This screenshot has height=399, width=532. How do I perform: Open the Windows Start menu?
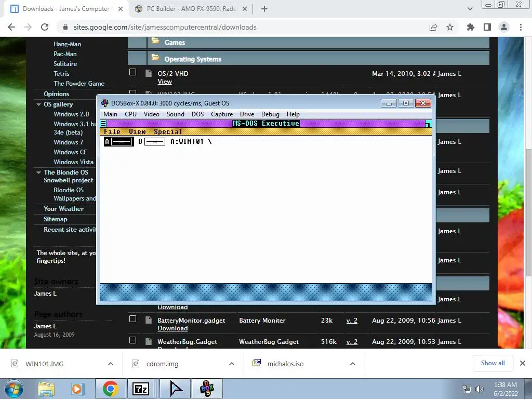pyautogui.click(x=14, y=389)
